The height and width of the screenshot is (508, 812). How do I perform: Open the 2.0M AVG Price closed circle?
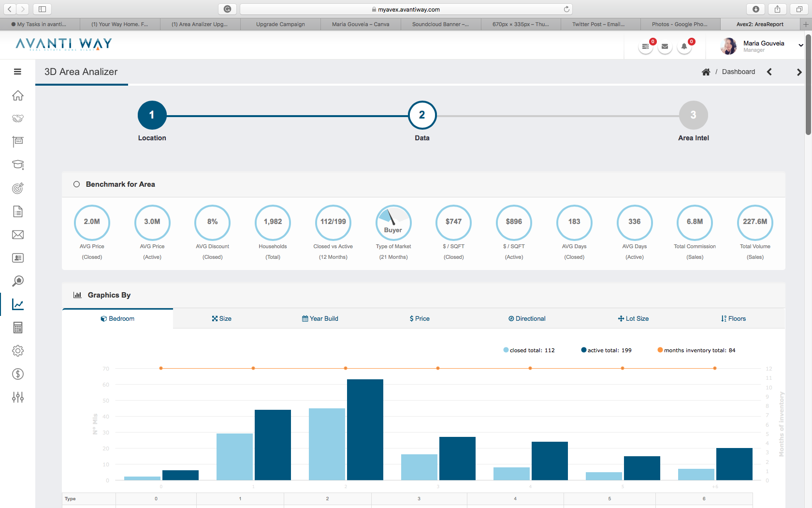(92, 223)
